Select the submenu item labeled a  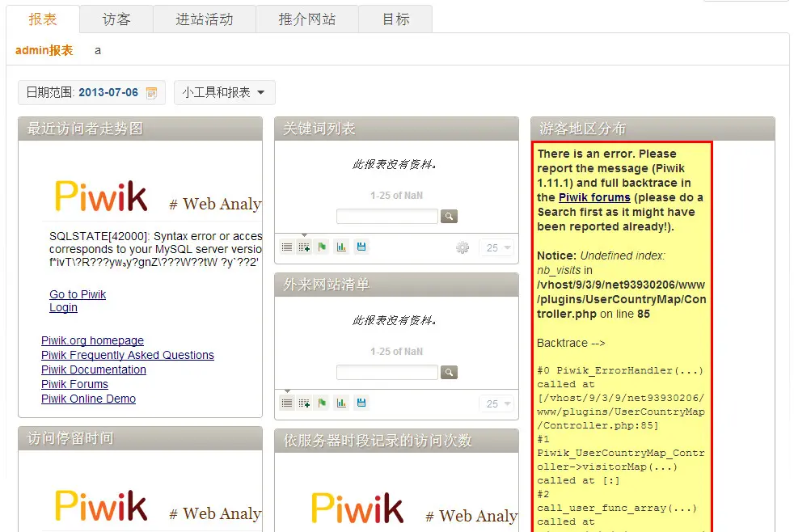(98, 51)
